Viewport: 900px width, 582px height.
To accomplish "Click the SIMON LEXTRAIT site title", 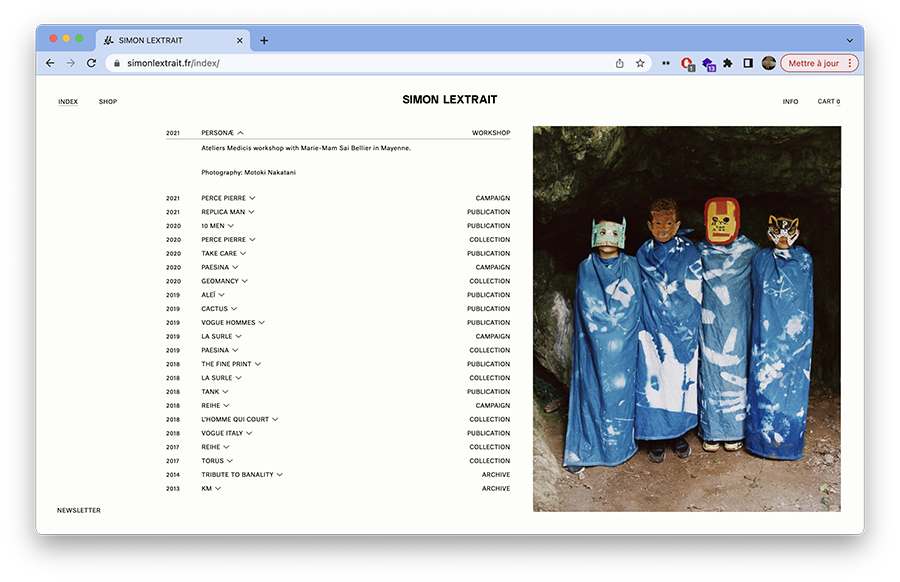I will pyautogui.click(x=449, y=100).
